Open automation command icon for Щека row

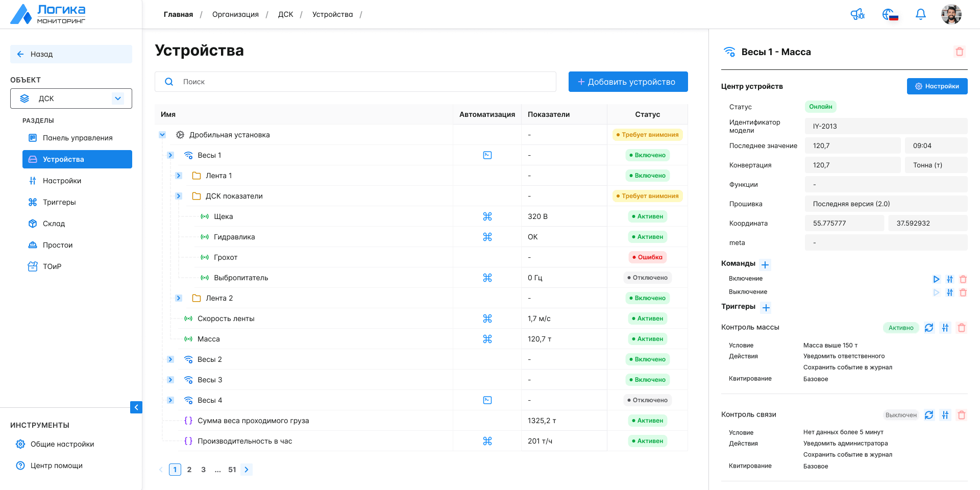487,216
